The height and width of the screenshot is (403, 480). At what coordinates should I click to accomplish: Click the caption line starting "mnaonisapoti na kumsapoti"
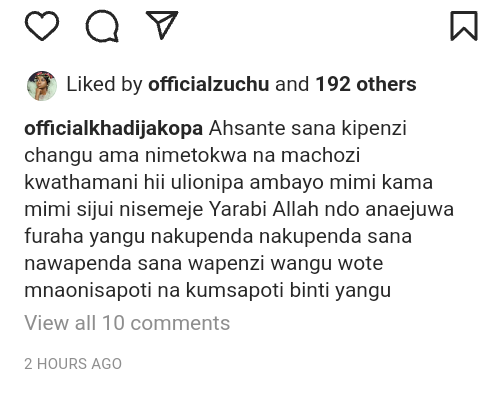click(208, 290)
